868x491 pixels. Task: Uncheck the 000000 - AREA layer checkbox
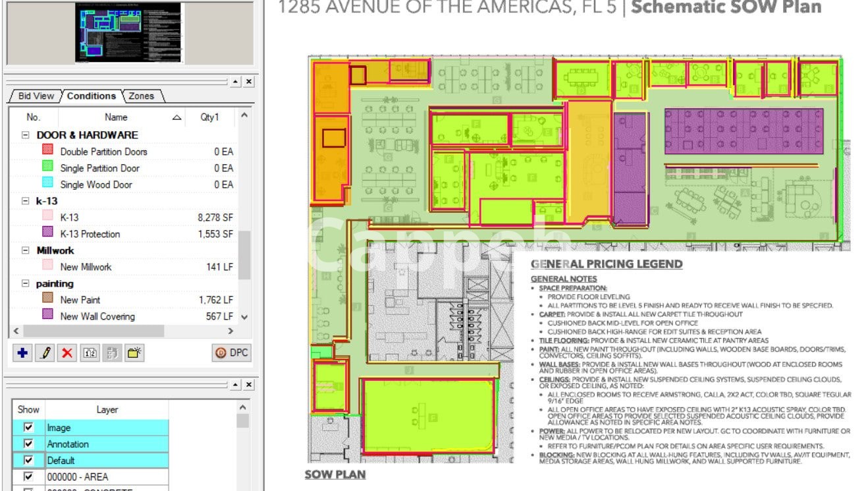point(28,477)
